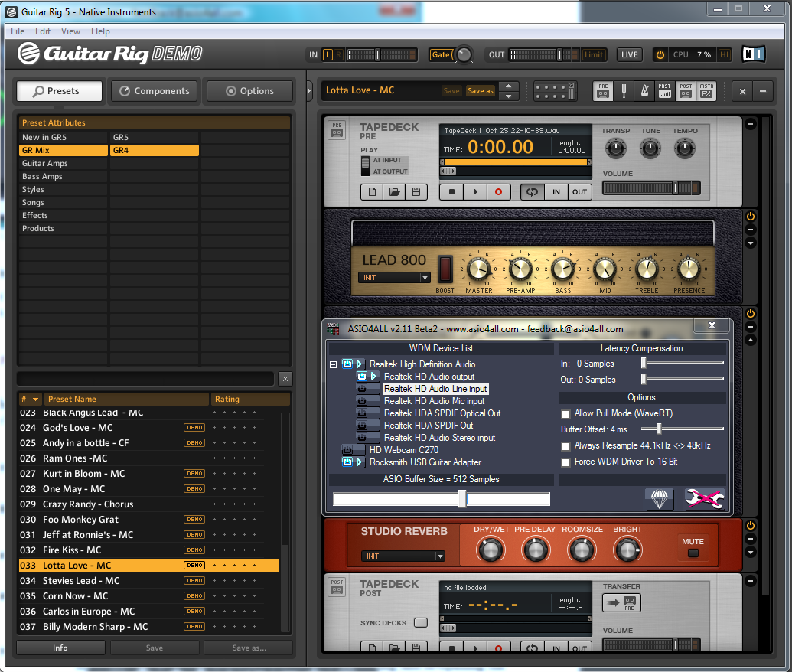Click the IN loop button in Tapedeck Pre
The height and width of the screenshot is (672, 792).
pyautogui.click(x=556, y=192)
